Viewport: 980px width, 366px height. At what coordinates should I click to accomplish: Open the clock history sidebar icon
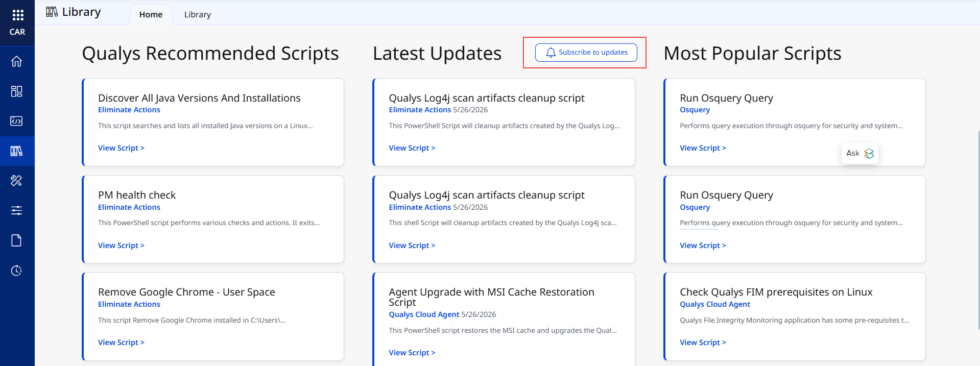click(17, 271)
